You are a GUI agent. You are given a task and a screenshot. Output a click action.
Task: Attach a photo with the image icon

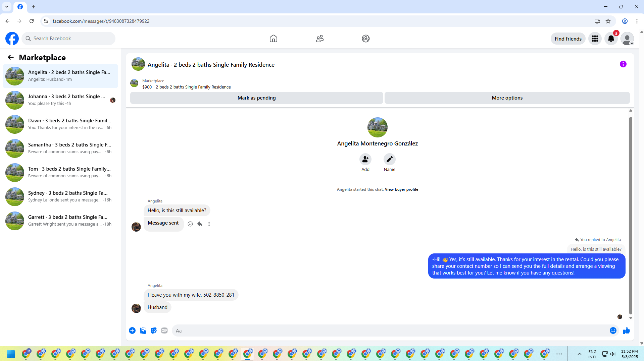143,330
